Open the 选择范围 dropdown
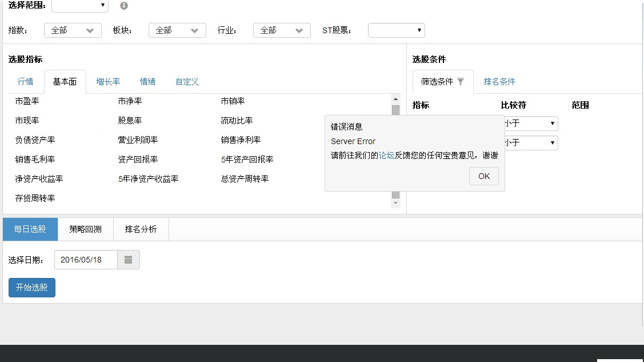 pos(80,6)
